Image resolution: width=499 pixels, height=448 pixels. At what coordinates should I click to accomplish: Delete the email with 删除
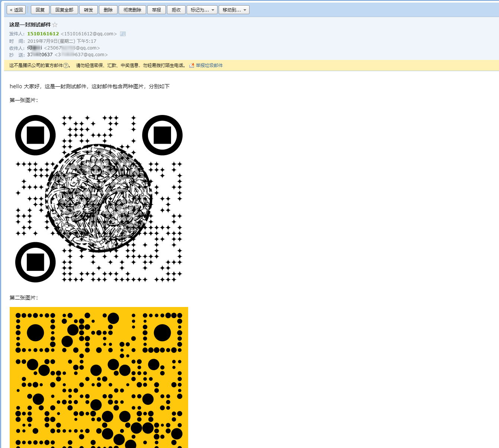108,10
